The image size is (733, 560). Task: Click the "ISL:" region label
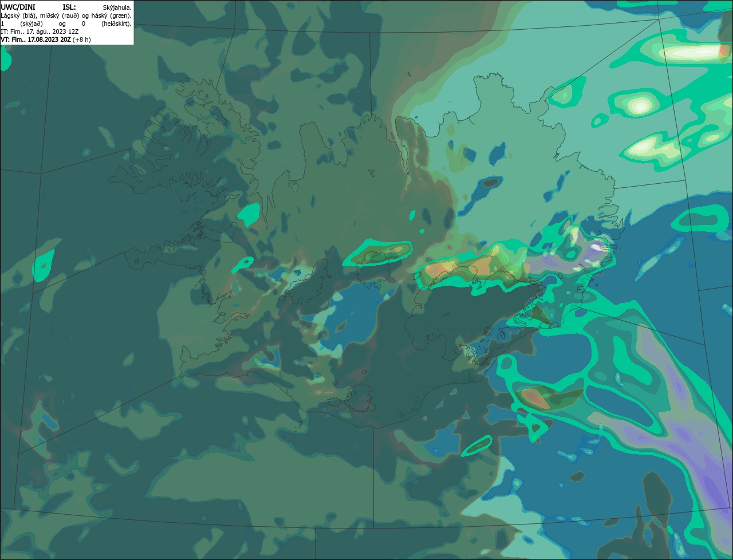pos(69,7)
